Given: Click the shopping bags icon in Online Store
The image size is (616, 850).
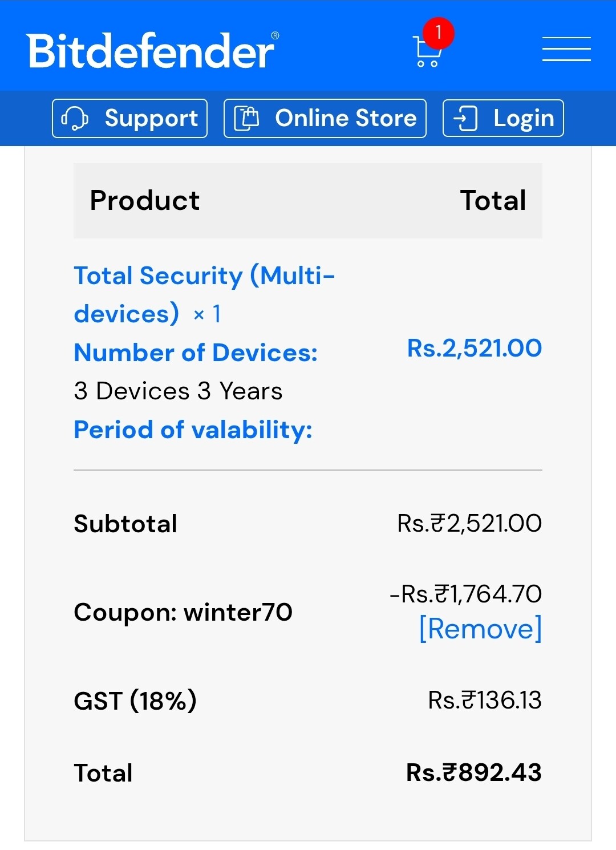Looking at the screenshot, I should pos(247,118).
